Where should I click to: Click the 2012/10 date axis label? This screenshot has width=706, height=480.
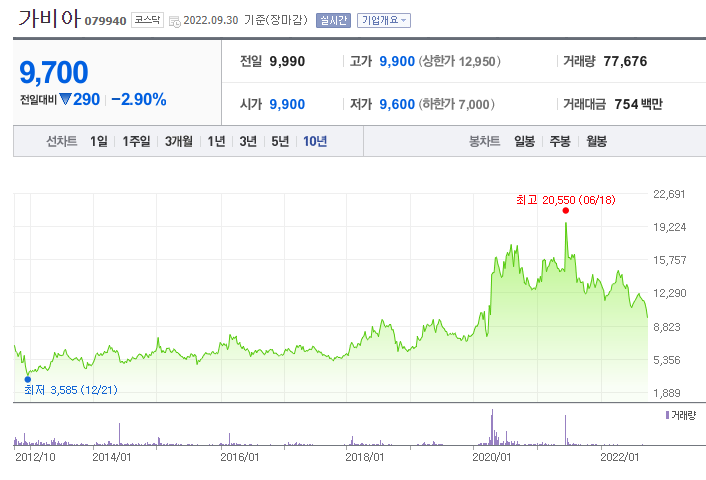[35, 457]
